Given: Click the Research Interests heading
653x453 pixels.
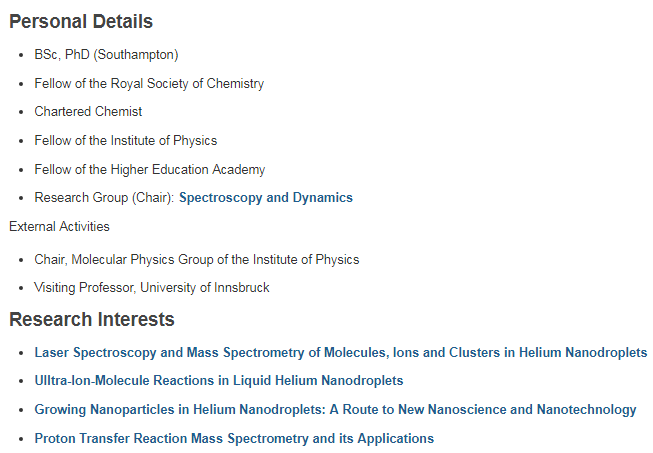Looking at the screenshot, I should (x=92, y=320).
